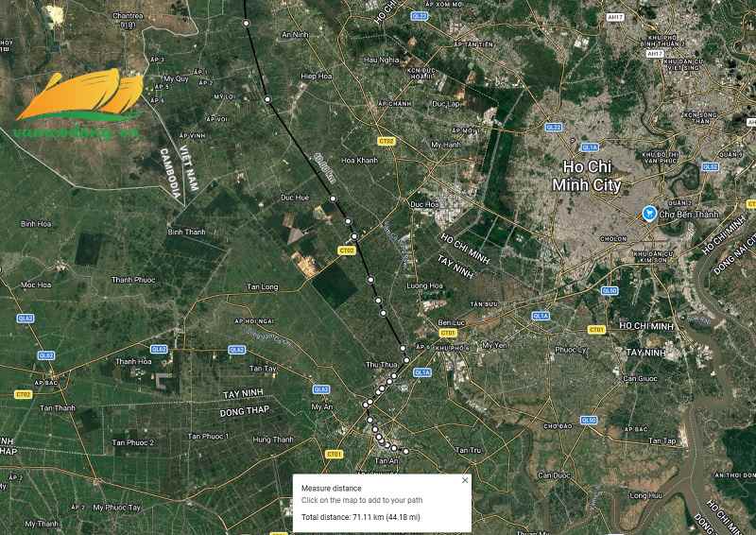The height and width of the screenshot is (535, 756).
Task: Click the My Hanh place label
Action: (x=446, y=145)
